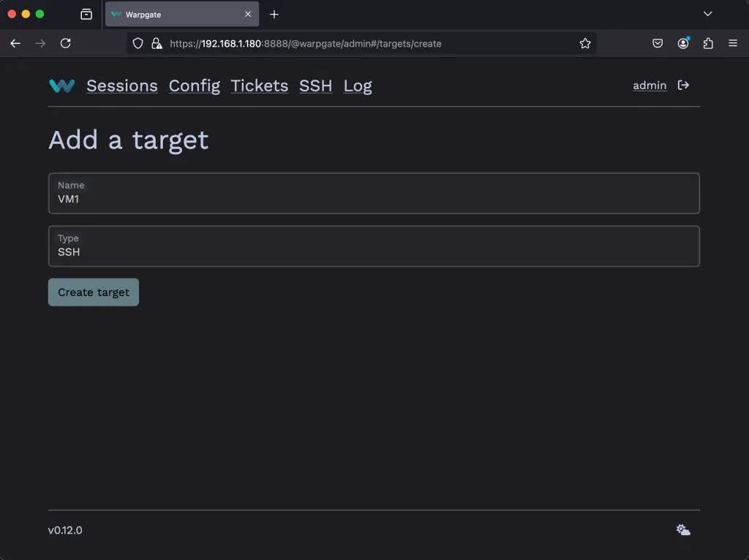Open the browser hamburger menu
The image size is (749, 560).
coord(733,43)
